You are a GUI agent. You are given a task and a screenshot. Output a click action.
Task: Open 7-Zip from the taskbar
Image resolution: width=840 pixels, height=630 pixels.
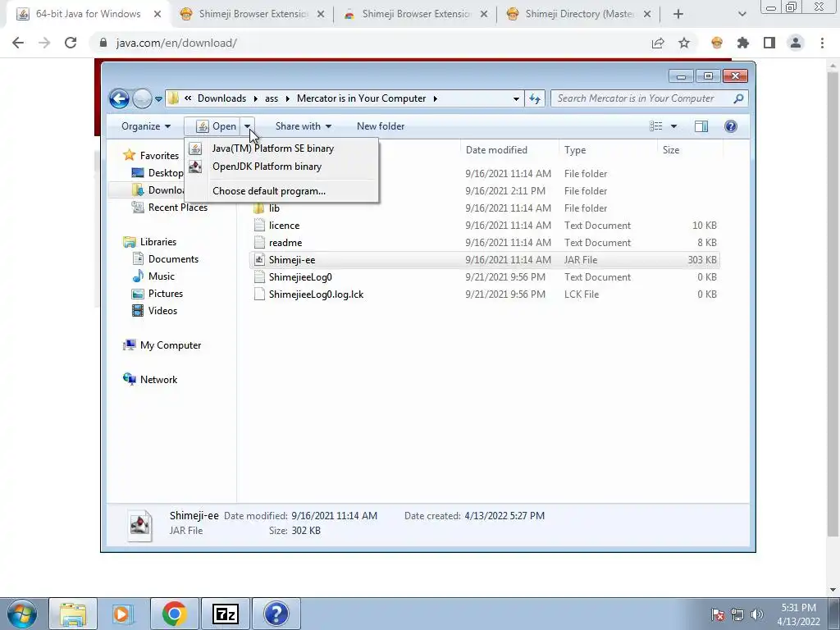(225, 614)
